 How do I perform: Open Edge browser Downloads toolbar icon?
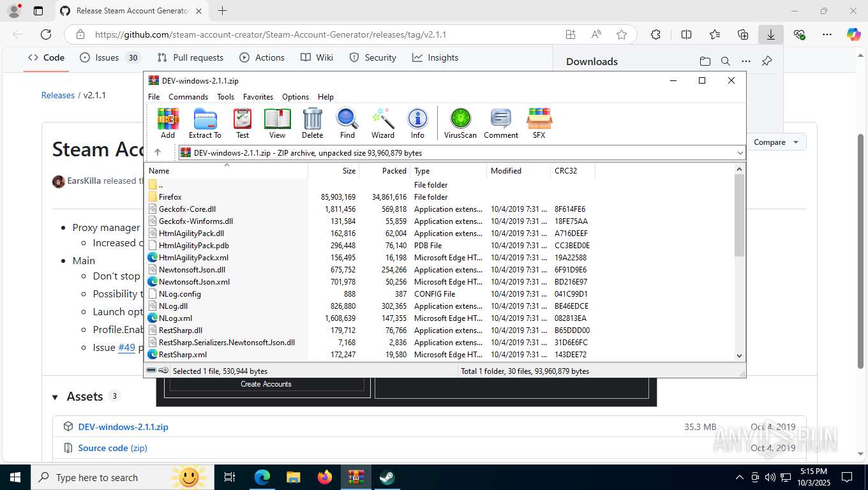pyautogui.click(x=771, y=34)
